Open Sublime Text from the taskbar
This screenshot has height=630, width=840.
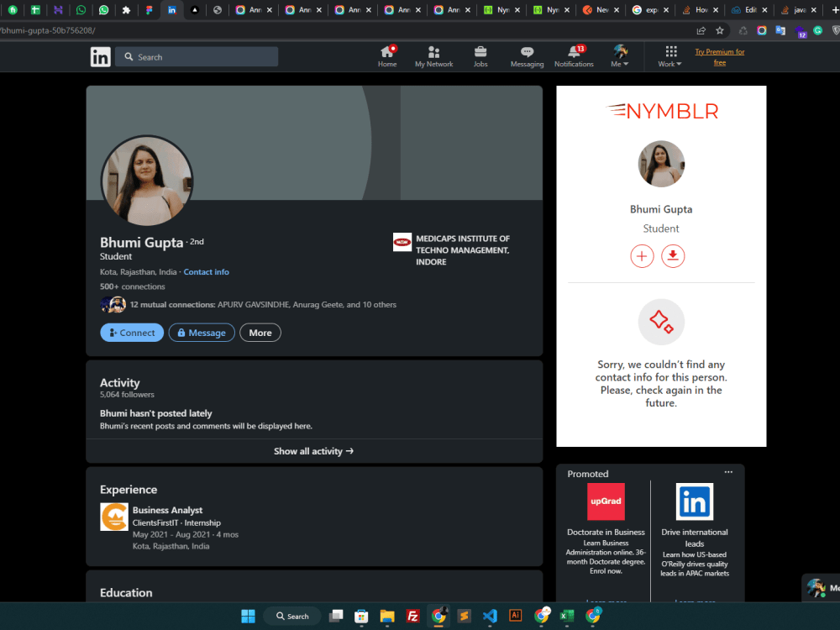pos(464,616)
